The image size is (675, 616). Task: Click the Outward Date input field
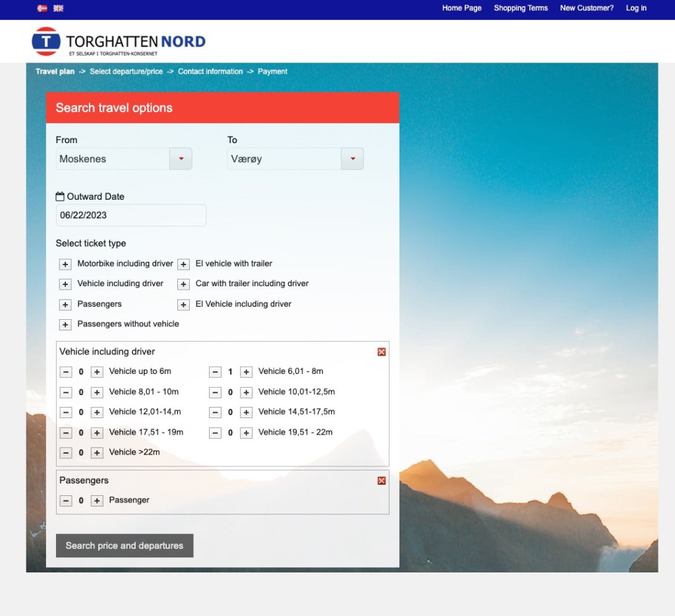tap(131, 215)
